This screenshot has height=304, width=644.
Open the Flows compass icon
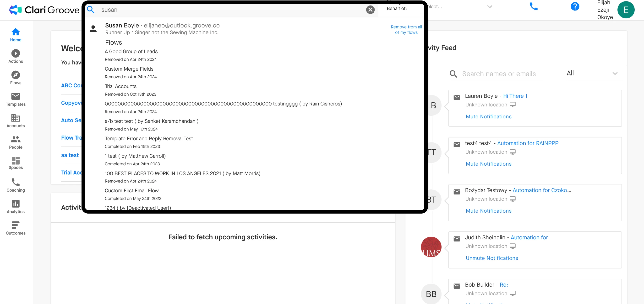coord(16,78)
